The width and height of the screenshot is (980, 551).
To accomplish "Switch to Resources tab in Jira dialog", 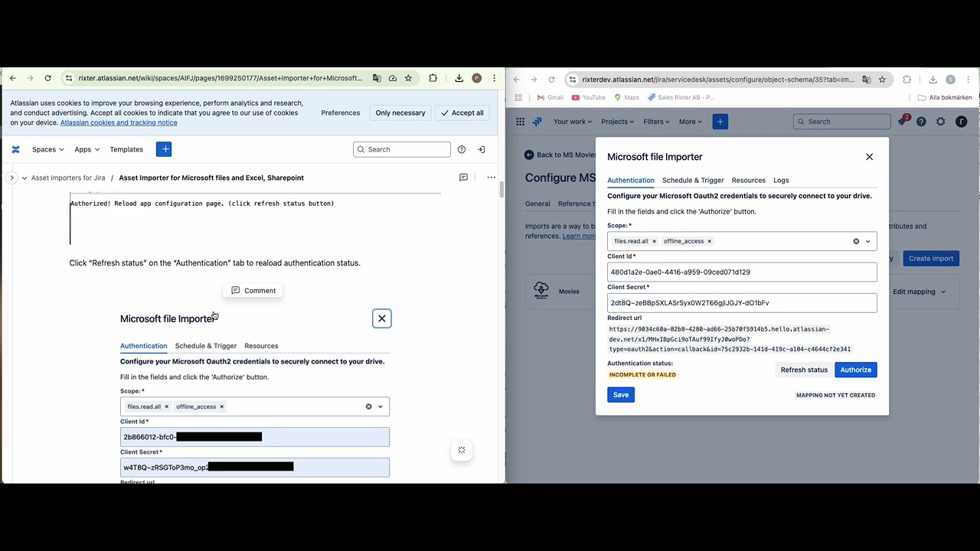I will [748, 181].
